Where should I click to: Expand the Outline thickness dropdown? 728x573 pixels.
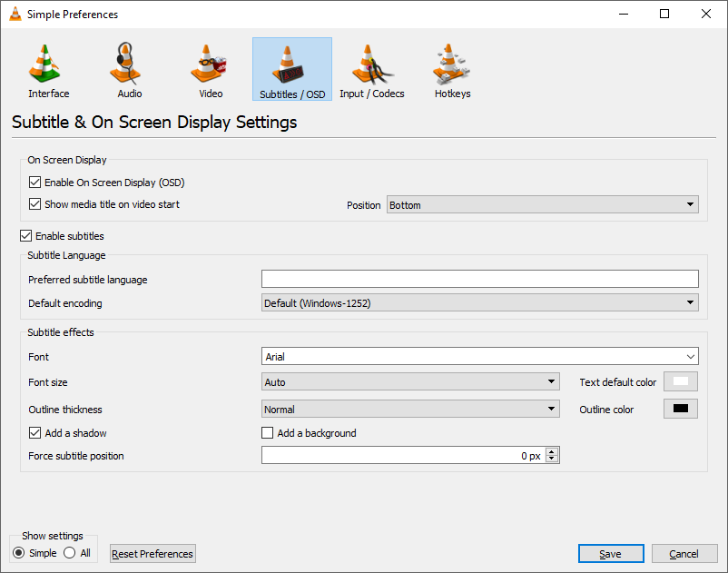point(410,410)
